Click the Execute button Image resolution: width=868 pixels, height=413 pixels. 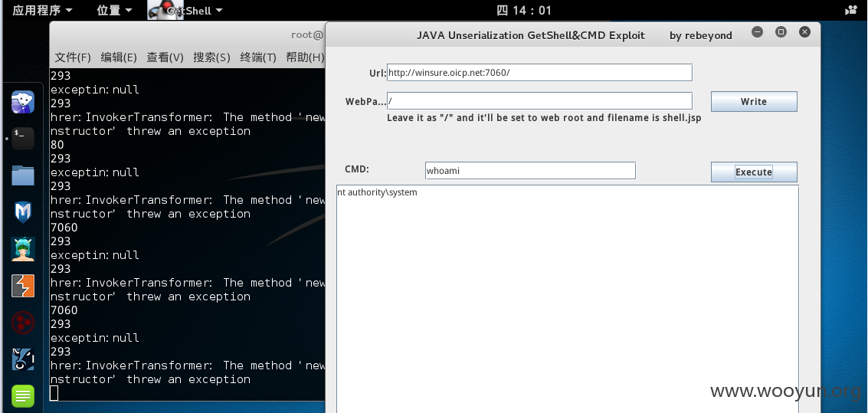754,172
